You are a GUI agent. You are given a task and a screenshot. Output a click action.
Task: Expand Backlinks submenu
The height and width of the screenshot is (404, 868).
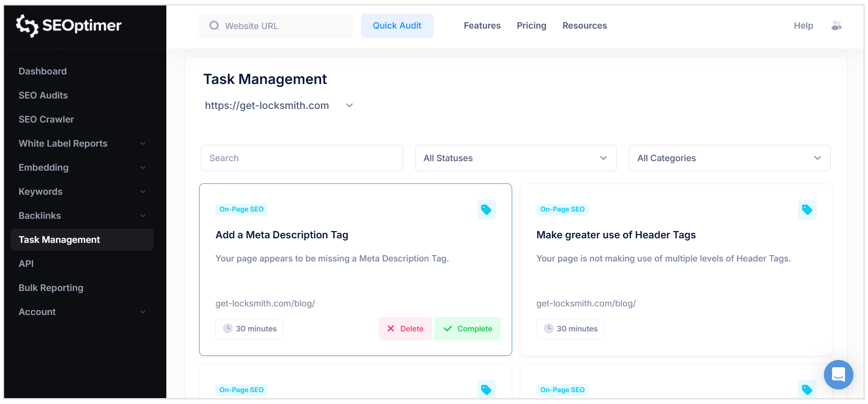143,216
